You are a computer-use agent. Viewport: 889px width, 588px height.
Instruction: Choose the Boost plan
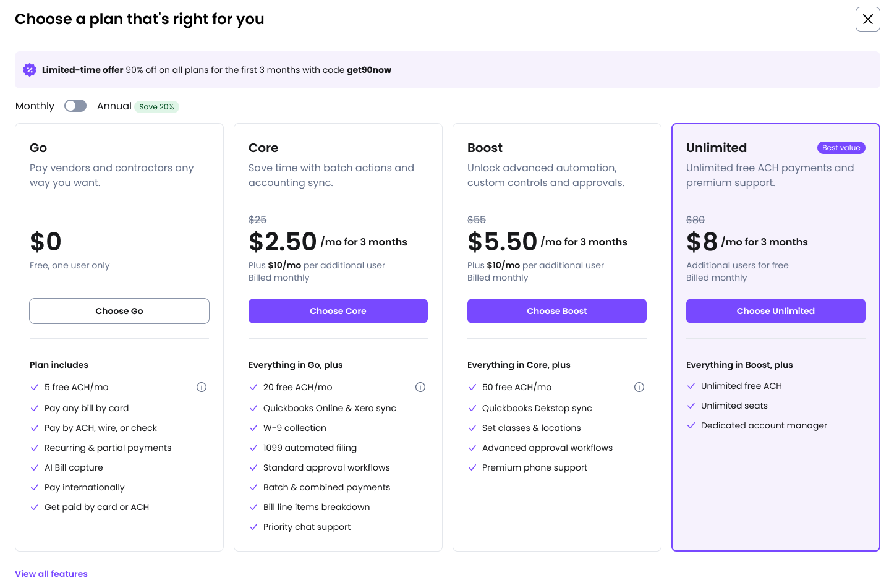(x=556, y=311)
